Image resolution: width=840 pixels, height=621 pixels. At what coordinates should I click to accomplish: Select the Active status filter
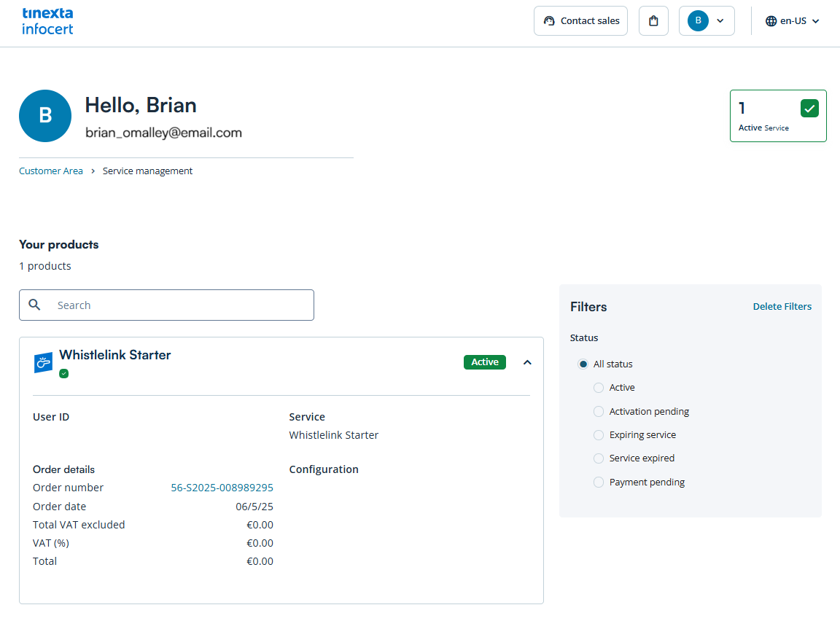pyautogui.click(x=599, y=388)
